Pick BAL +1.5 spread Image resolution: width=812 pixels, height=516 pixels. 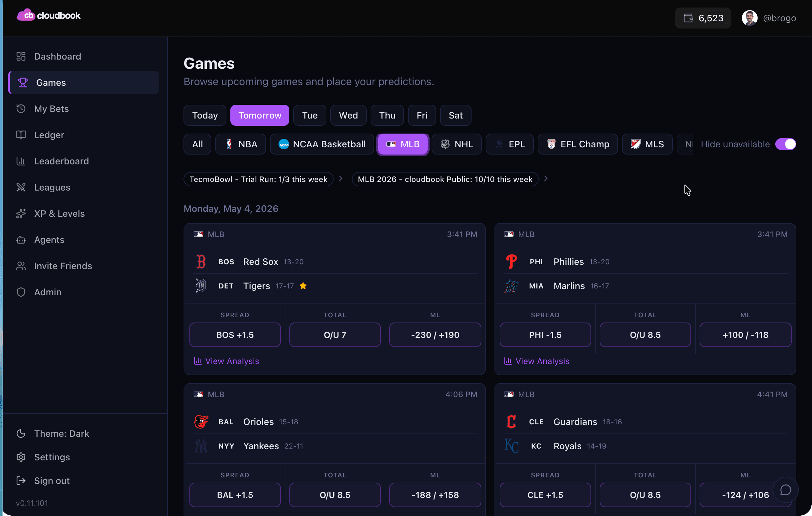point(235,495)
